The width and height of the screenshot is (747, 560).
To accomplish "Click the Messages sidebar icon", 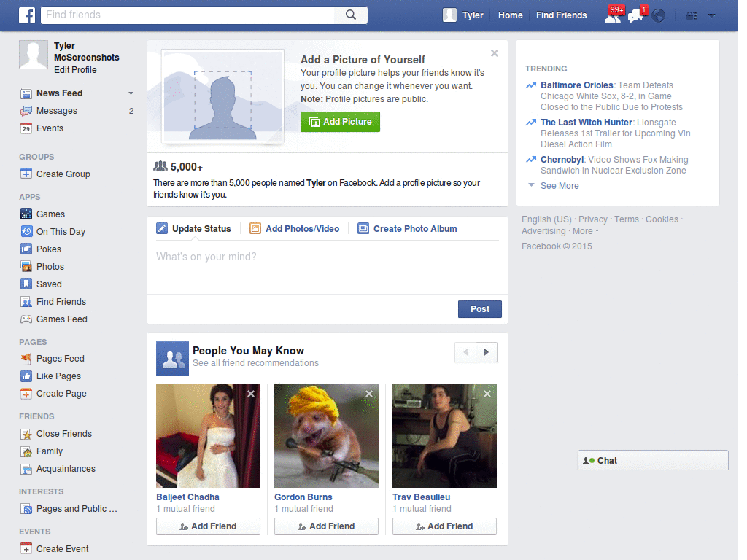I will [x=26, y=111].
